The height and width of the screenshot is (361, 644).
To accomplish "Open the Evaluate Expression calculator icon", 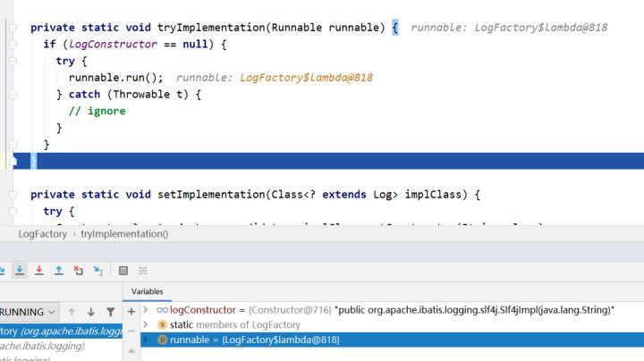I will [123, 271].
